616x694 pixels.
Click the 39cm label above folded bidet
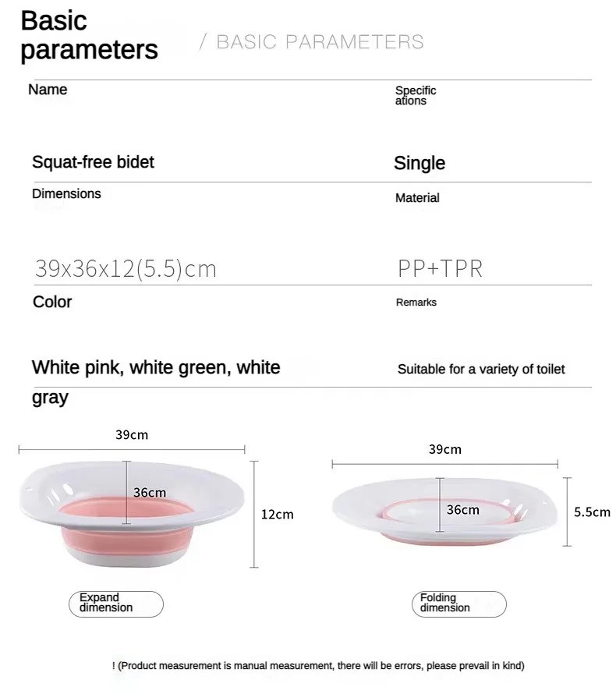pyautogui.click(x=444, y=449)
